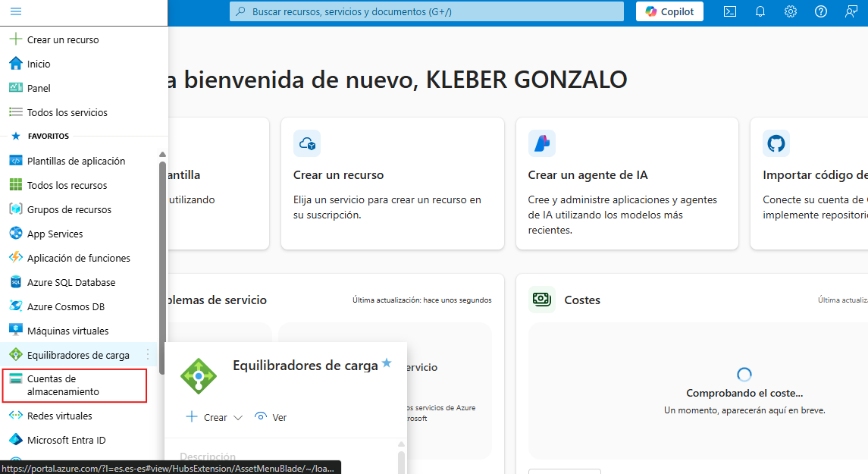Screen dimensions: 868x474
Task: Click the Todos los recursos grid icon
Action: click(x=16, y=185)
